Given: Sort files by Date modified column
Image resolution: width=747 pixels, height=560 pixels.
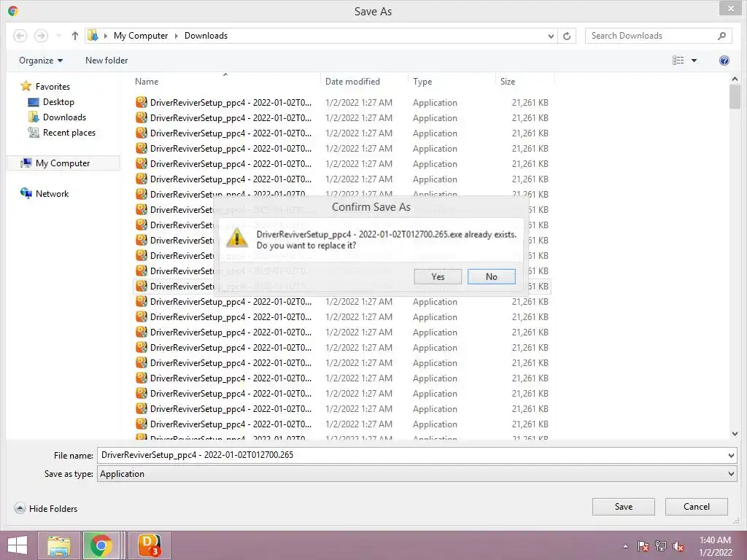Looking at the screenshot, I should [365, 82].
